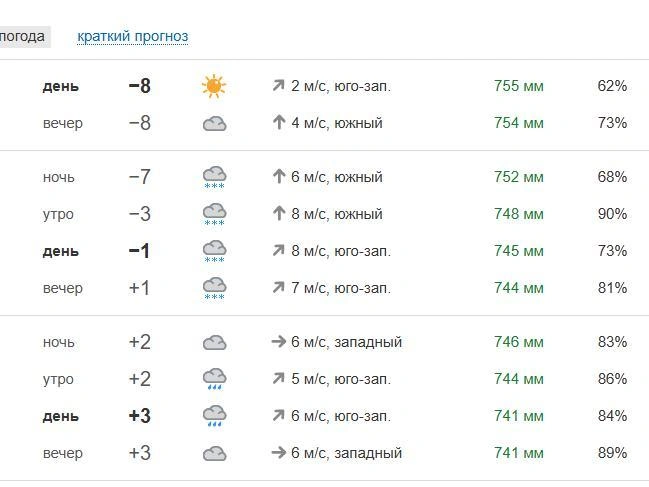Click the cloudy icon beside −8 evening
649x487 pixels.
[214, 124]
